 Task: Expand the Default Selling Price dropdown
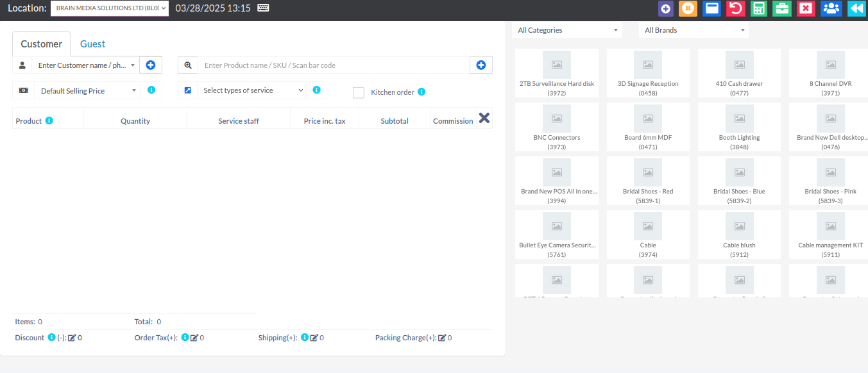coord(87,90)
